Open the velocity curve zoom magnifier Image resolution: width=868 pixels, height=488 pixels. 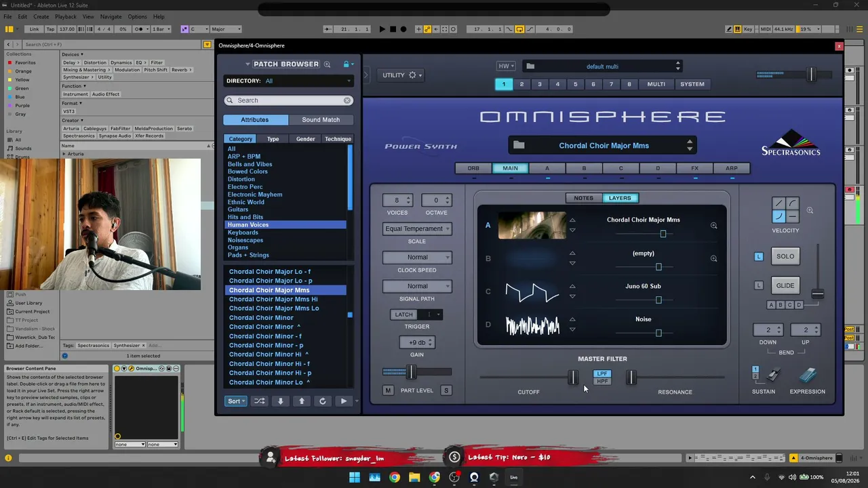810,211
